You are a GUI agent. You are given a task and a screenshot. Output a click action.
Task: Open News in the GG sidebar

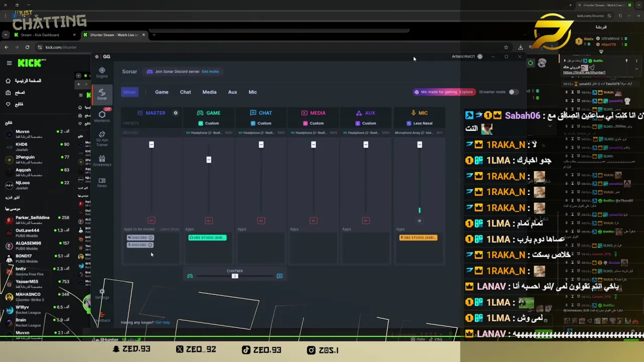point(102,182)
